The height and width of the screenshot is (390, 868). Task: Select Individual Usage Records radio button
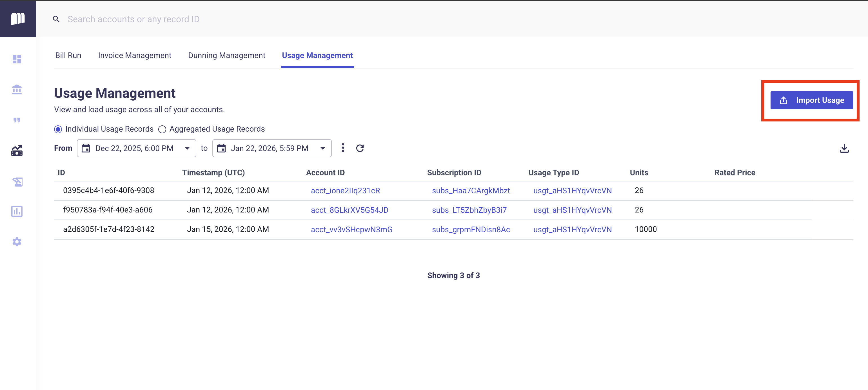[x=58, y=129]
